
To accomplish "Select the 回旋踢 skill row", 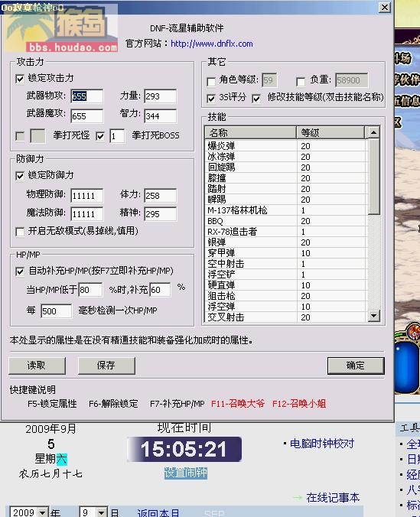I will click(x=285, y=167).
